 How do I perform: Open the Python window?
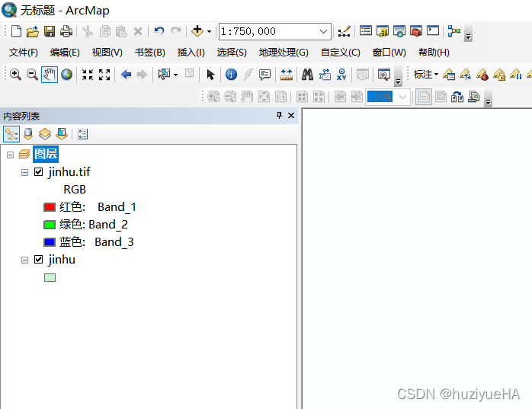coord(433,31)
